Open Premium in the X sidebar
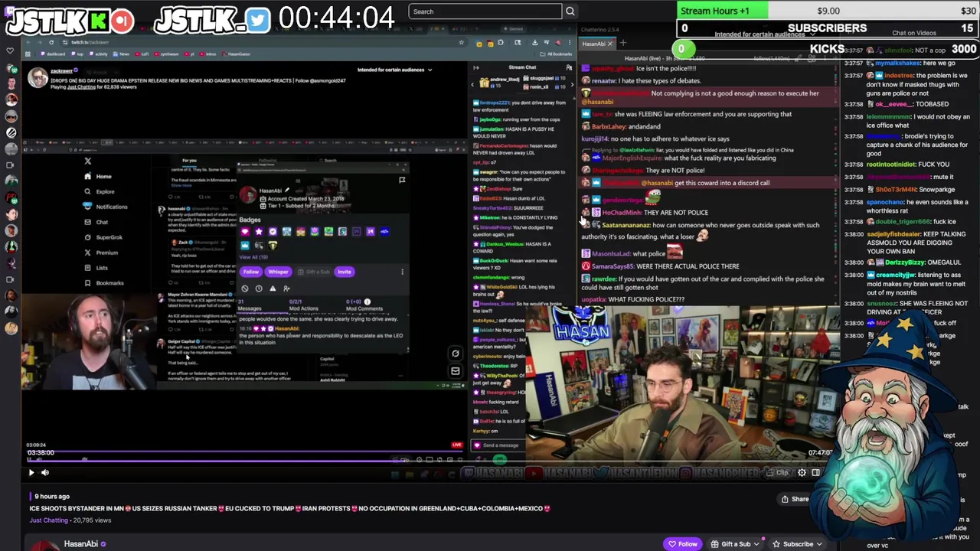980x551 pixels. [x=100, y=253]
